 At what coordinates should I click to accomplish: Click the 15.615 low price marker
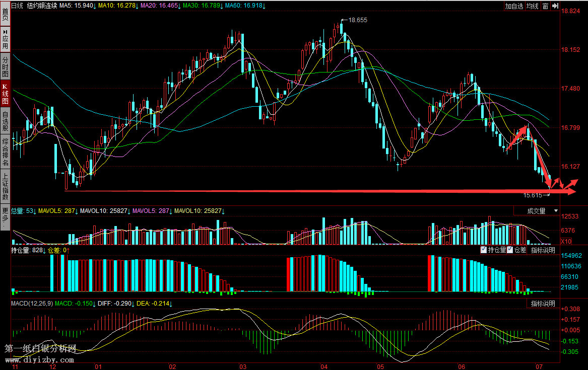(533, 195)
